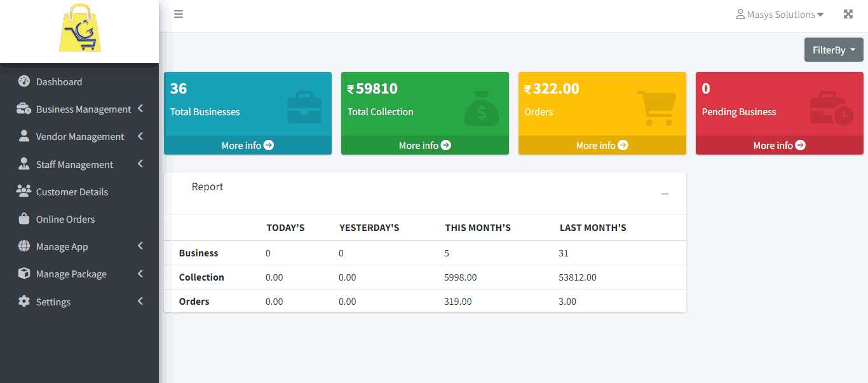This screenshot has height=383, width=868.
Task: Go to Online Orders page
Action: (65, 219)
